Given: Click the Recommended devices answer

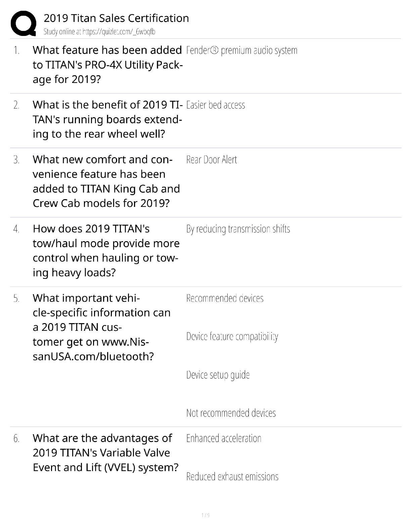Looking at the screenshot, I should 225,298.
